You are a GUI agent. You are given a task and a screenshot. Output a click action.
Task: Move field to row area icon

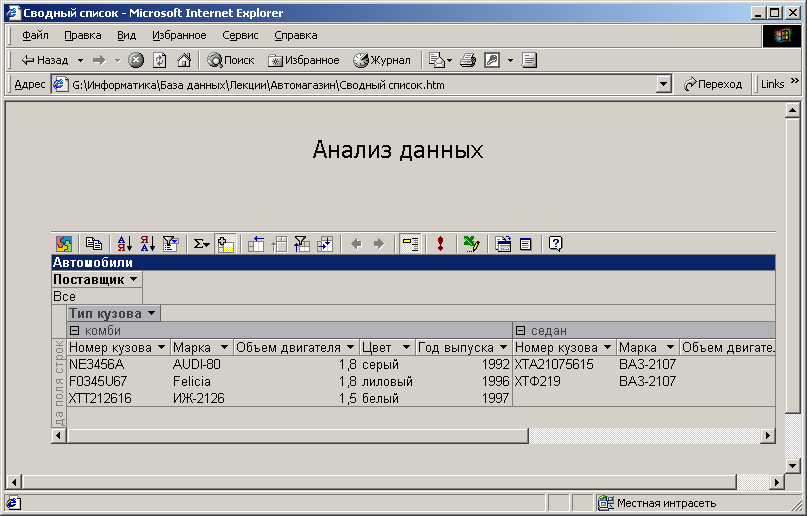click(256, 243)
